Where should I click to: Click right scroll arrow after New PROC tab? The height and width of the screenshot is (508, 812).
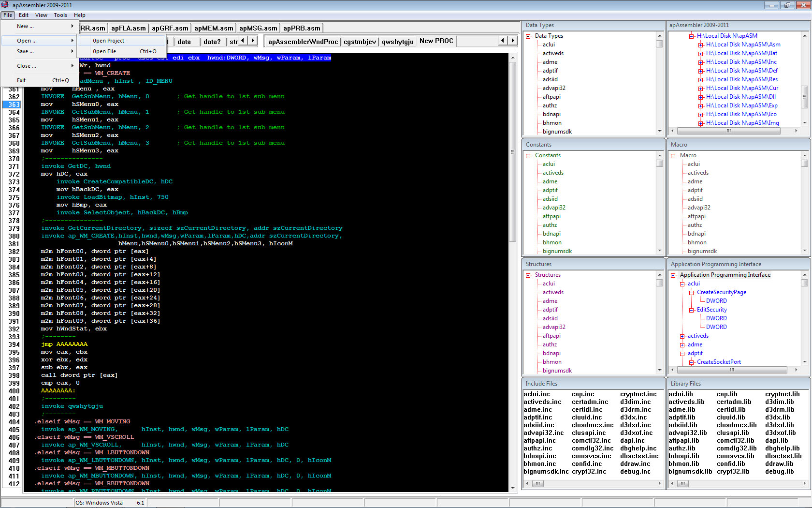pyautogui.click(x=513, y=41)
